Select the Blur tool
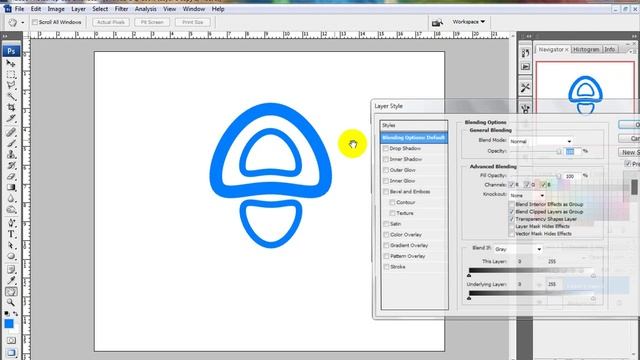Viewport: 640px width, 360px height. click(11, 198)
